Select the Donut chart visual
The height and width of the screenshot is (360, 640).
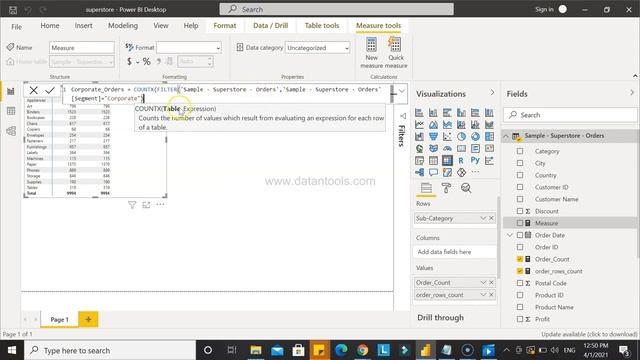475,136
